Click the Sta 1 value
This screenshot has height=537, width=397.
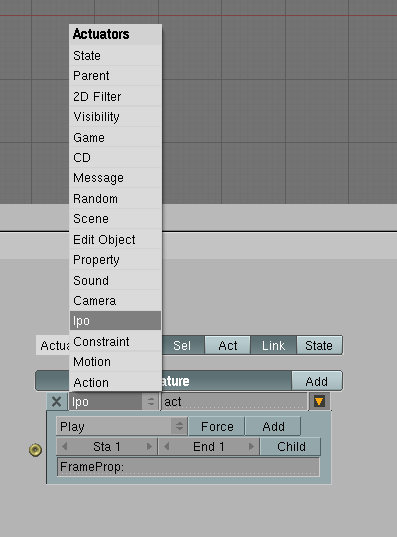107,447
